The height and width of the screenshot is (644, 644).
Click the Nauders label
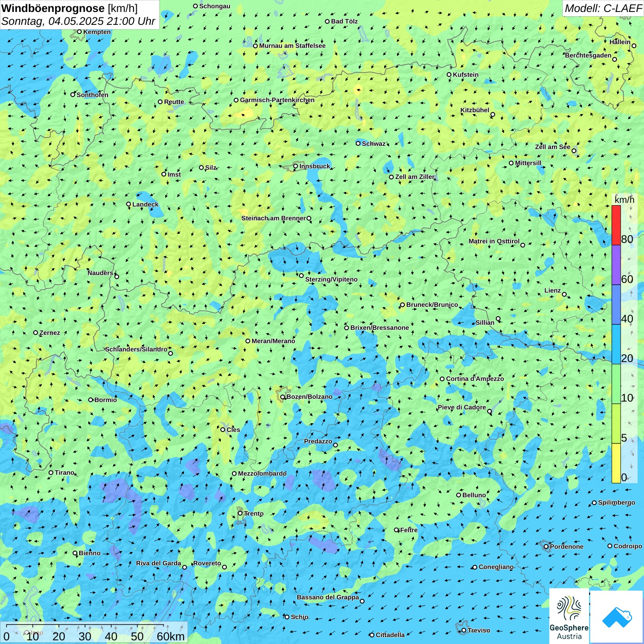[x=100, y=273]
